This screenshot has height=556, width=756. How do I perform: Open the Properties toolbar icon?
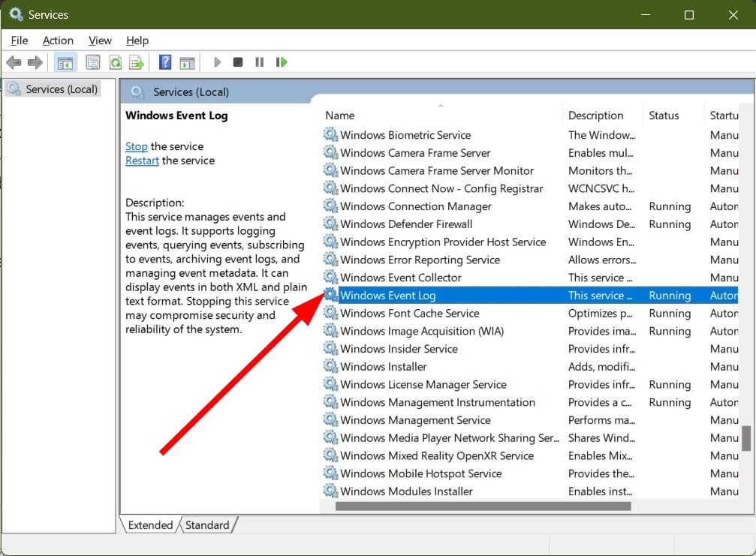[92, 62]
